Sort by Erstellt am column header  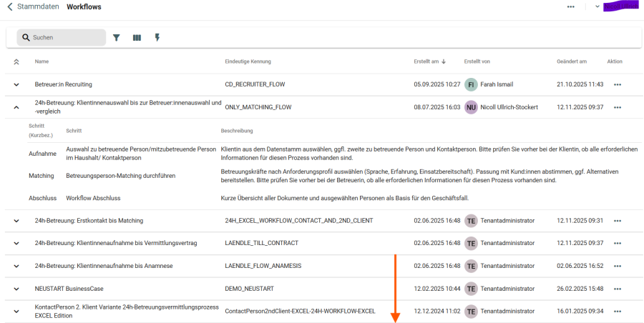(426, 61)
